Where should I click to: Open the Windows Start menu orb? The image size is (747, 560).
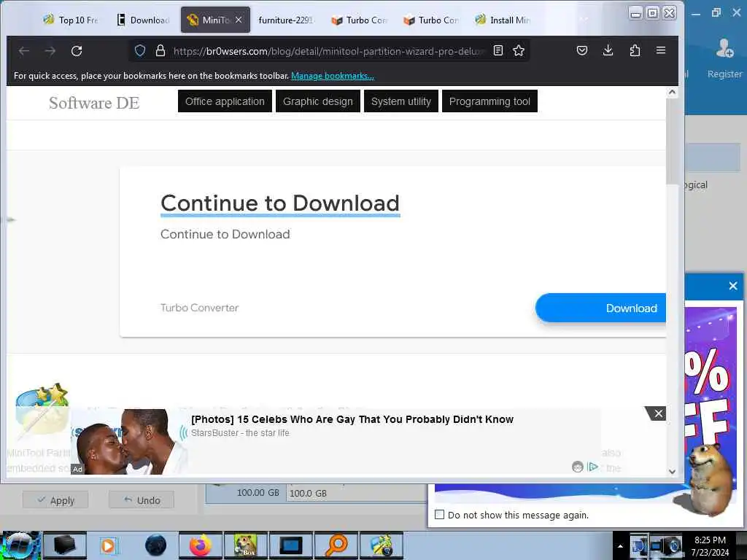[20, 545]
